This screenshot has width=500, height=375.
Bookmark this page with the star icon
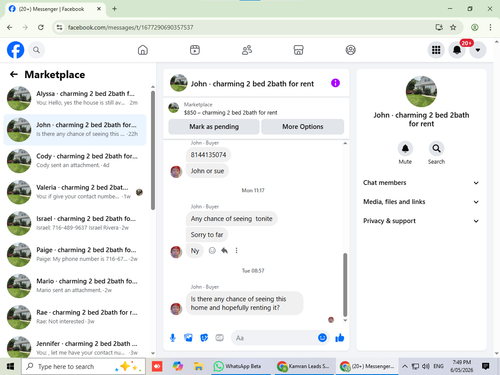click(453, 27)
